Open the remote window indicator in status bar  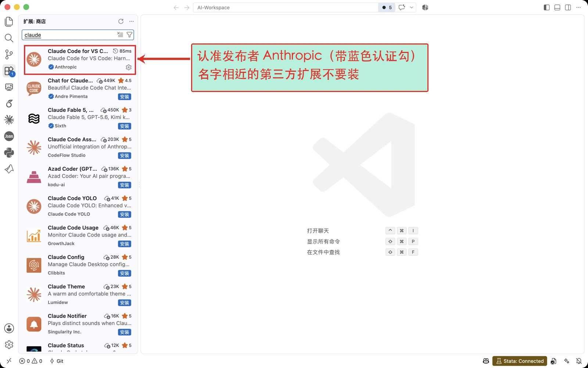(9, 361)
